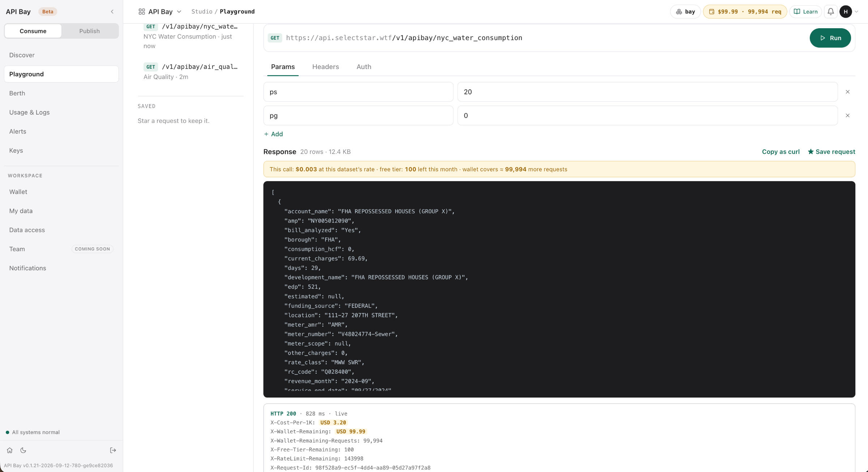Screen dimensions: 868x472
Task: Open the Headers tab
Action: (325, 67)
